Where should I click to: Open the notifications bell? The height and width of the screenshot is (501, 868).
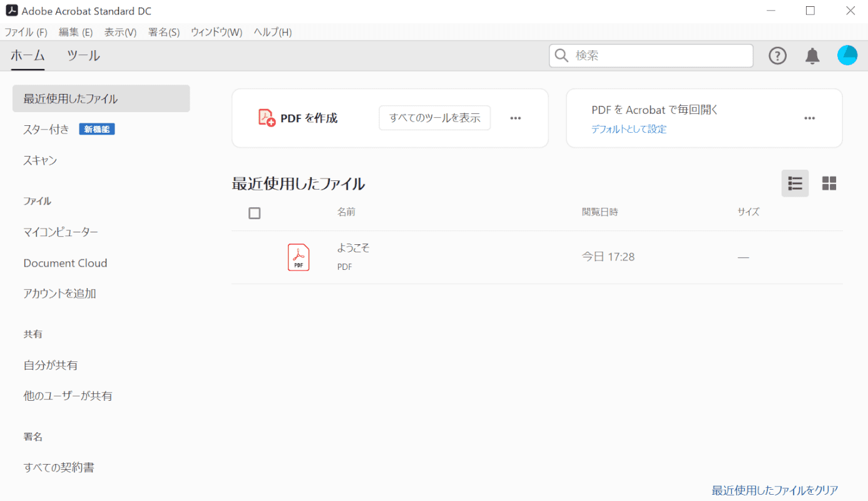[x=812, y=56]
